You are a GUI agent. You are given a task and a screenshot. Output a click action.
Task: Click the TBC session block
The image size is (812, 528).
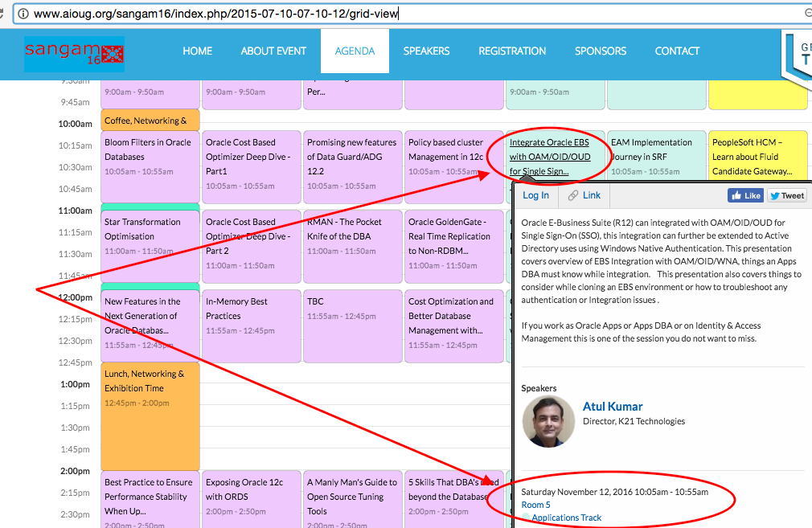pyautogui.click(x=353, y=326)
